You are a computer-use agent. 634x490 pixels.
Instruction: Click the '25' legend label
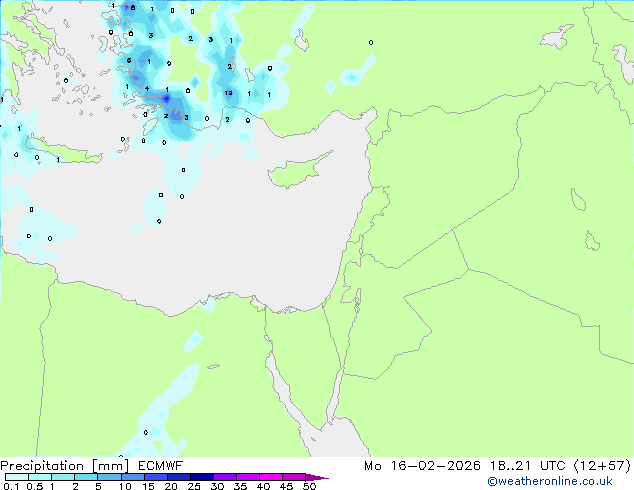pos(194,486)
